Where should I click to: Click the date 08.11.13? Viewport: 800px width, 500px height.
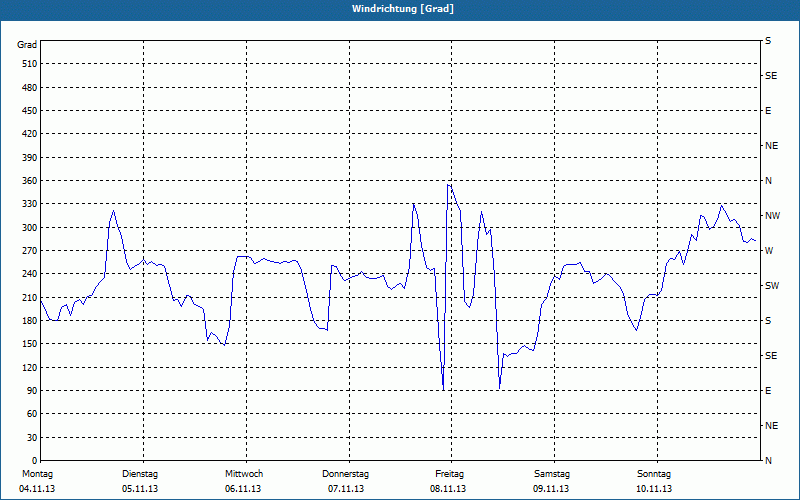pyautogui.click(x=448, y=489)
